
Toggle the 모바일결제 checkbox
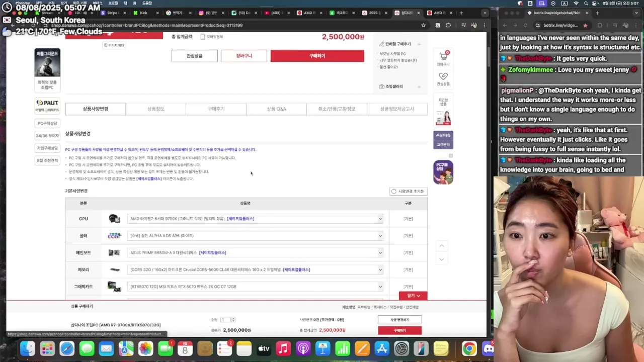203,37
